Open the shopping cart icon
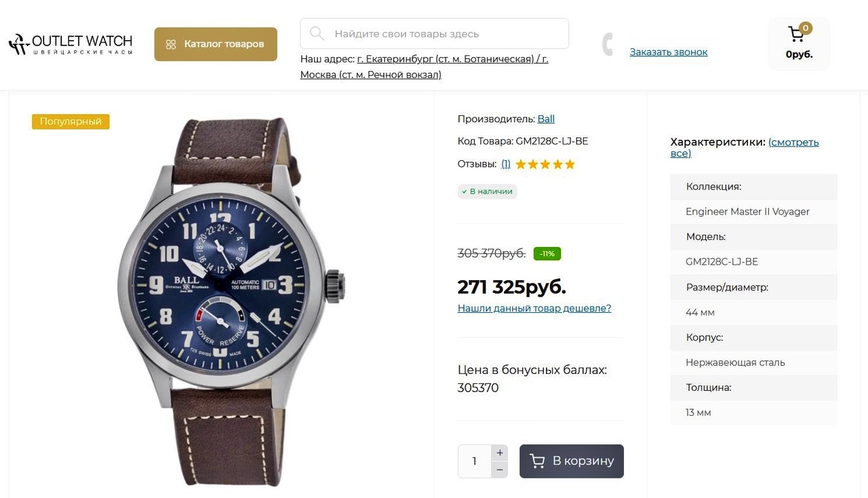868x498 pixels. coord(796,35)
